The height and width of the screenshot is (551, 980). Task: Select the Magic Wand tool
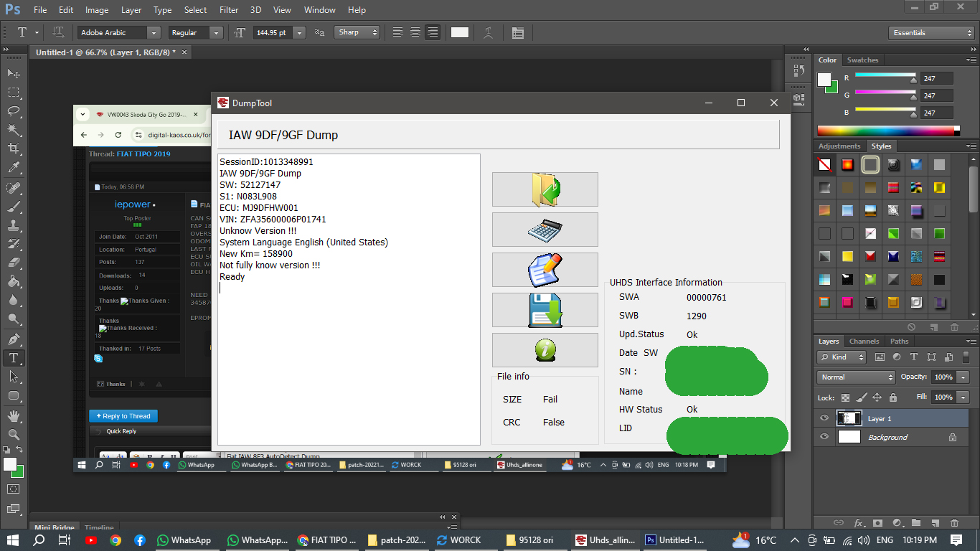tap(13, 129)
